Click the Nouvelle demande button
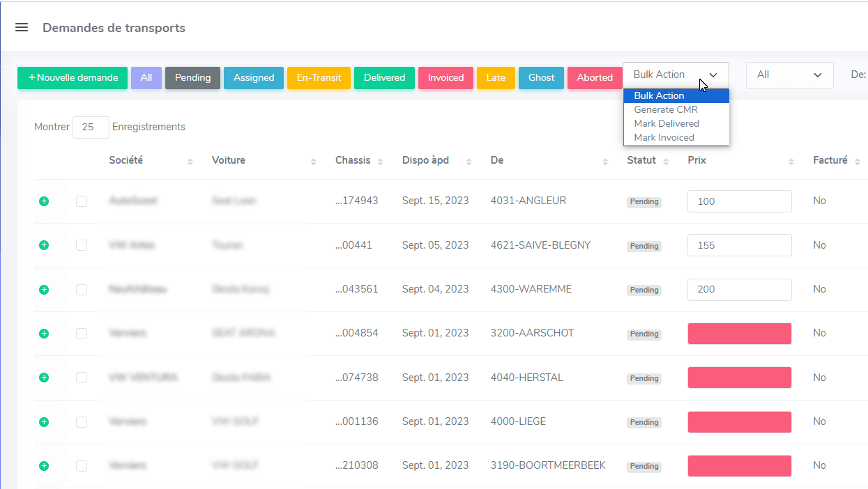This screenshot has width=868, height=489. tap(73, 78)
